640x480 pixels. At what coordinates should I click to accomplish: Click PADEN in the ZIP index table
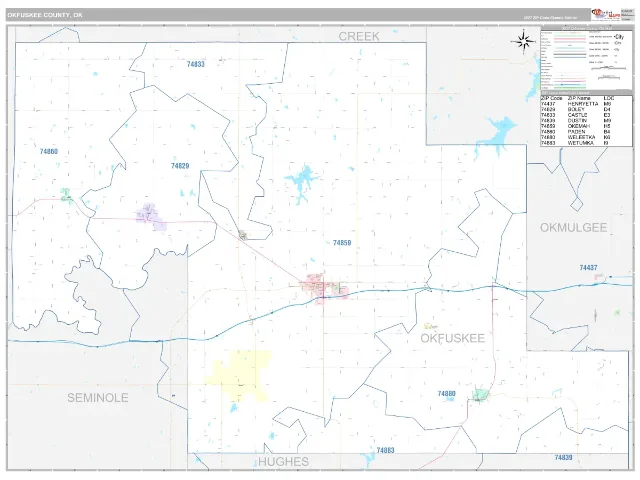[576, 132]
